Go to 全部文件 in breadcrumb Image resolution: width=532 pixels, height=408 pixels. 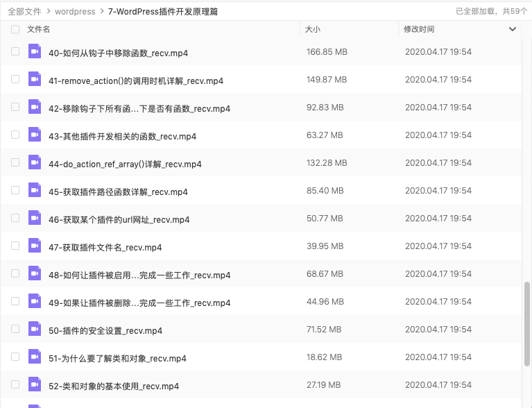(x=24, y=12)
